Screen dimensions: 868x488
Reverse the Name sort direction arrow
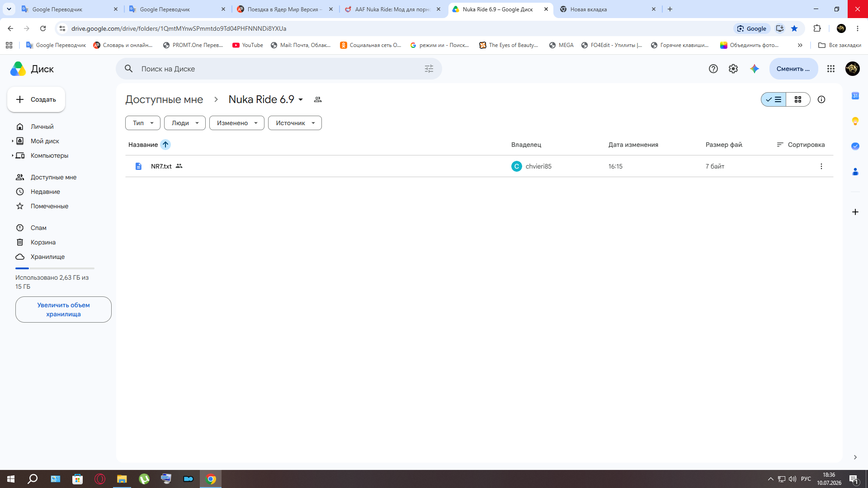[x=165, y=145]
